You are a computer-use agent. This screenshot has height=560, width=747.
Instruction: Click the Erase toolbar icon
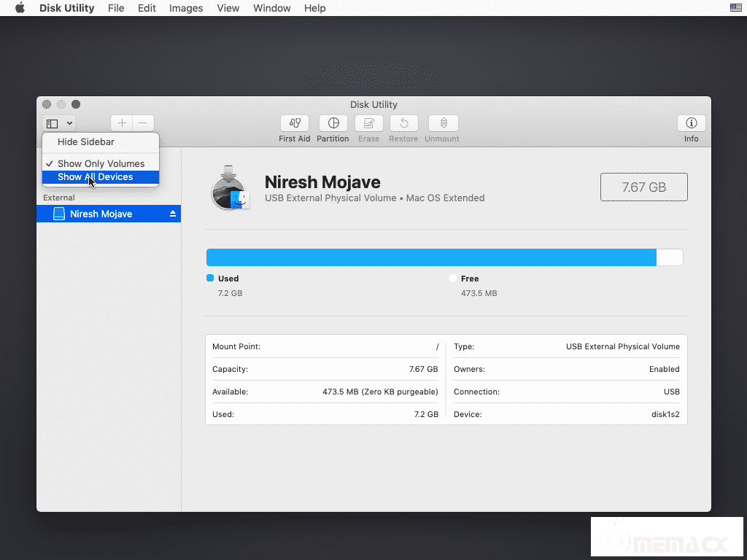[368, 124]
